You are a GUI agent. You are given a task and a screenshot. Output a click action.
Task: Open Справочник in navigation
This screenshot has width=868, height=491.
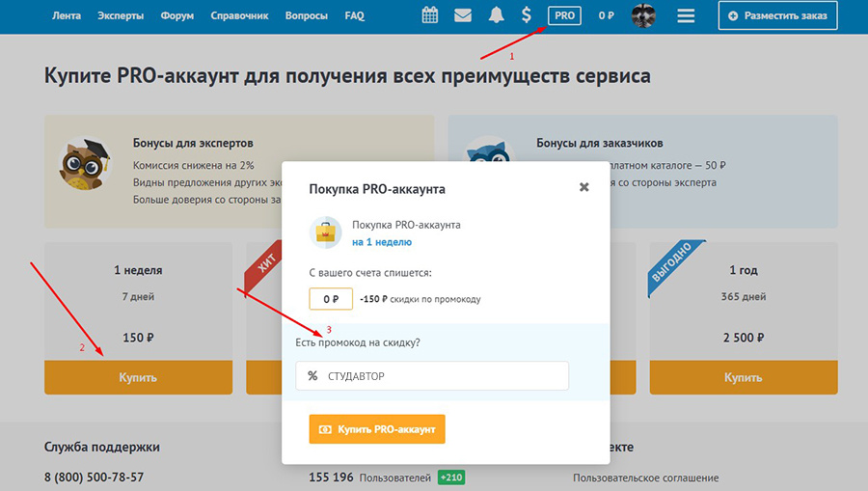(239, 16)
